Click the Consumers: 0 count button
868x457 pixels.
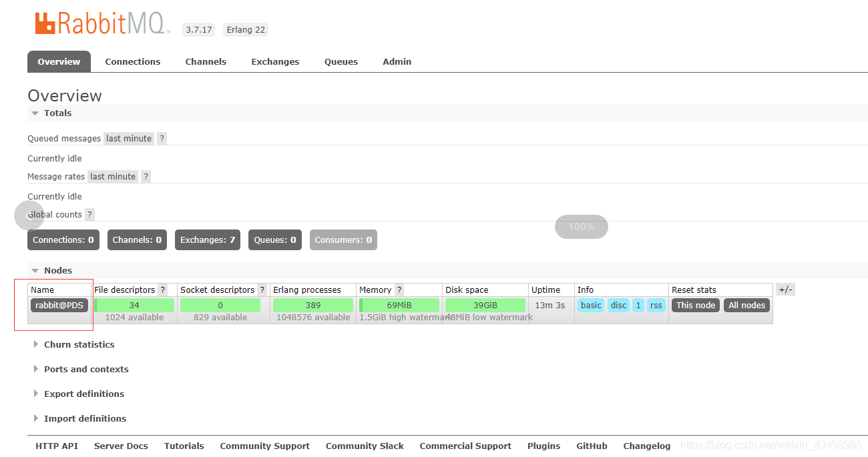point(343,240)
